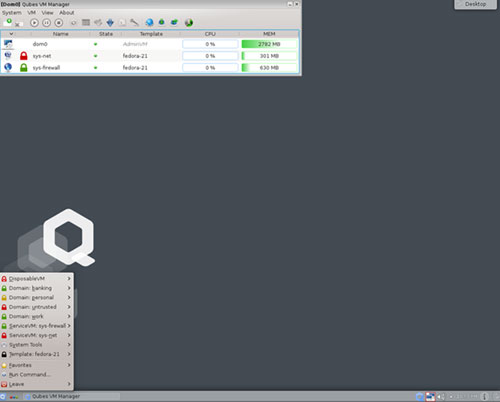Image resolution: width=500 pixels, height=402 pixels.
Task: Expand the System Tools submenu
Action: point(37,345)
